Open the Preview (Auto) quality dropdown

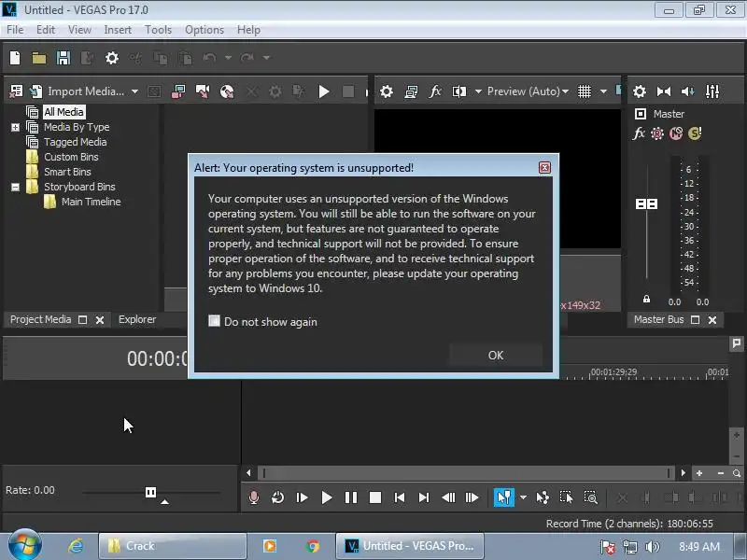(x=528, y=91)
